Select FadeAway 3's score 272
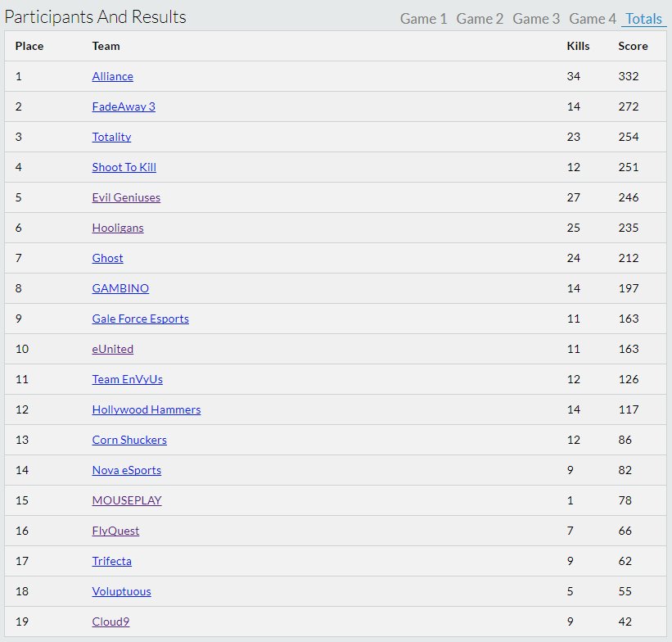Image resolution: width=672 pixels, height=642 pixels. tap(629, 106)
